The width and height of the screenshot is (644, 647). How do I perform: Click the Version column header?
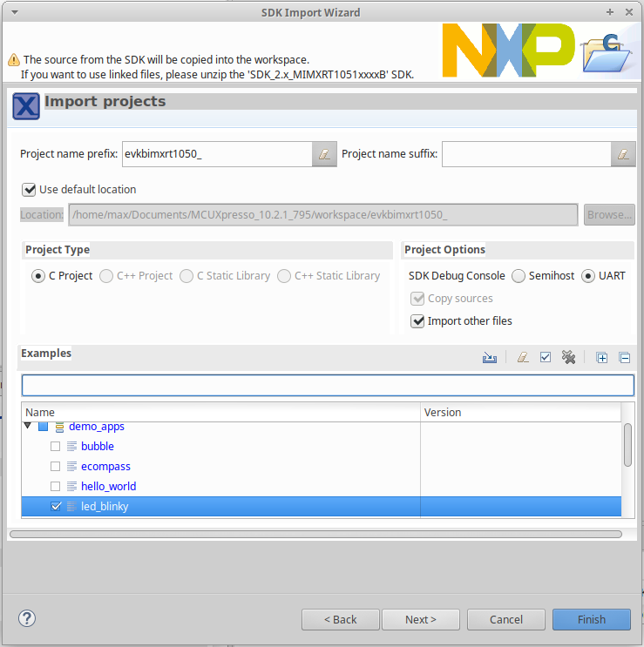[x=520, y=412]
